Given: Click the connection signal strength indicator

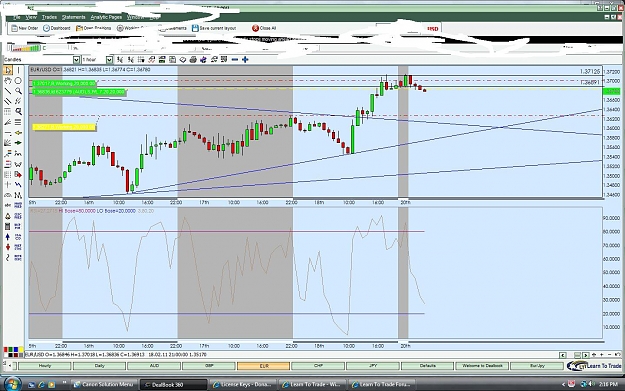Looking at the screenshot, I should [x=26, y=48].
